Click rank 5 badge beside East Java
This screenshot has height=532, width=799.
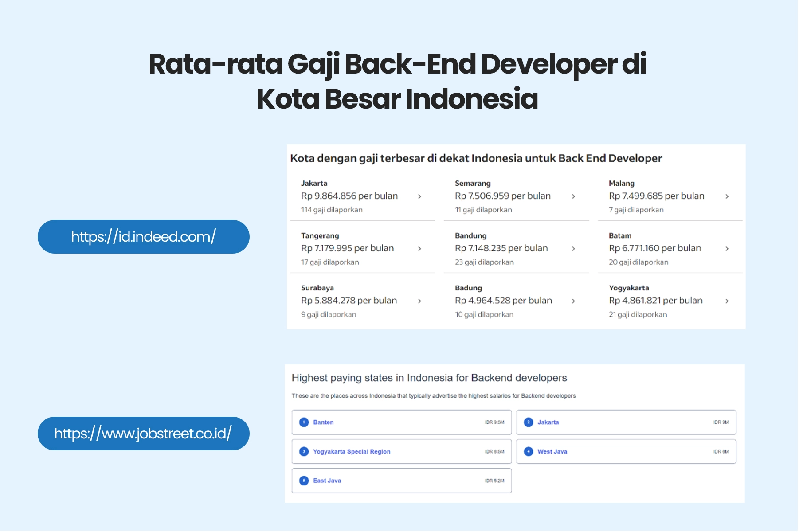tap(304, 481)
